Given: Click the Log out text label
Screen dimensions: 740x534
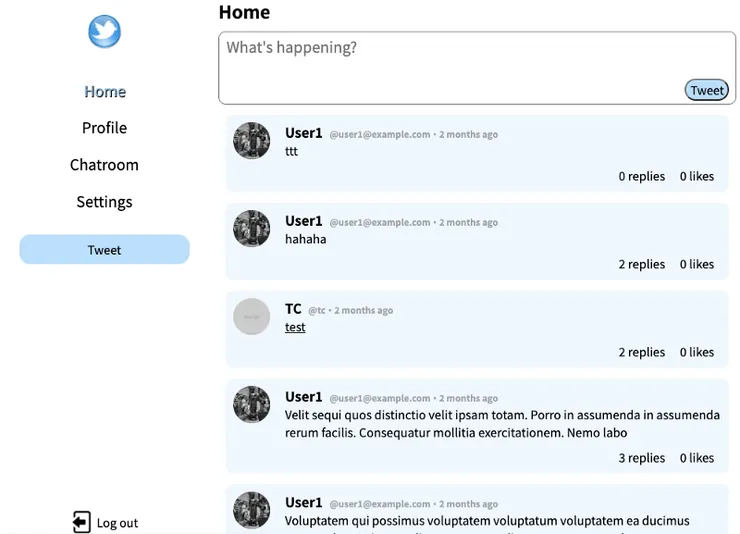Looking at the screenshot, I should click(x=117, y=523).
